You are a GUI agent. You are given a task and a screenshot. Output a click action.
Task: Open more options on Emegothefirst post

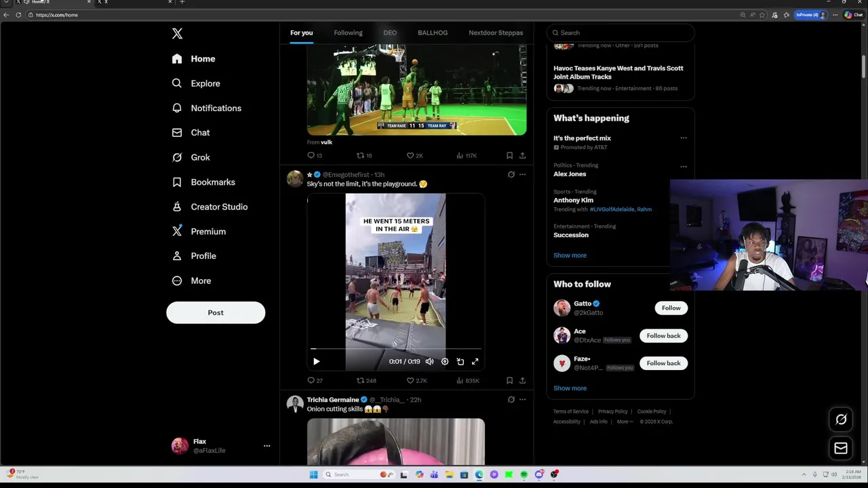(522, 174)
